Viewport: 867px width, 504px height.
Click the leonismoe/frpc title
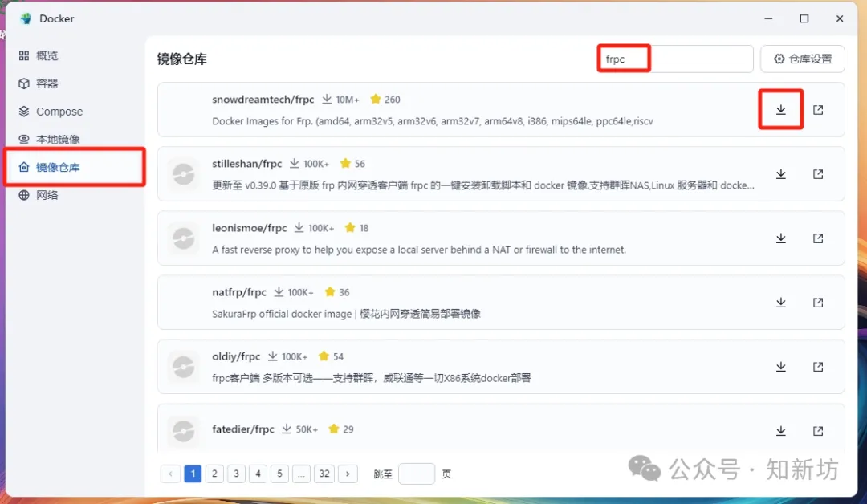(250, 228)
